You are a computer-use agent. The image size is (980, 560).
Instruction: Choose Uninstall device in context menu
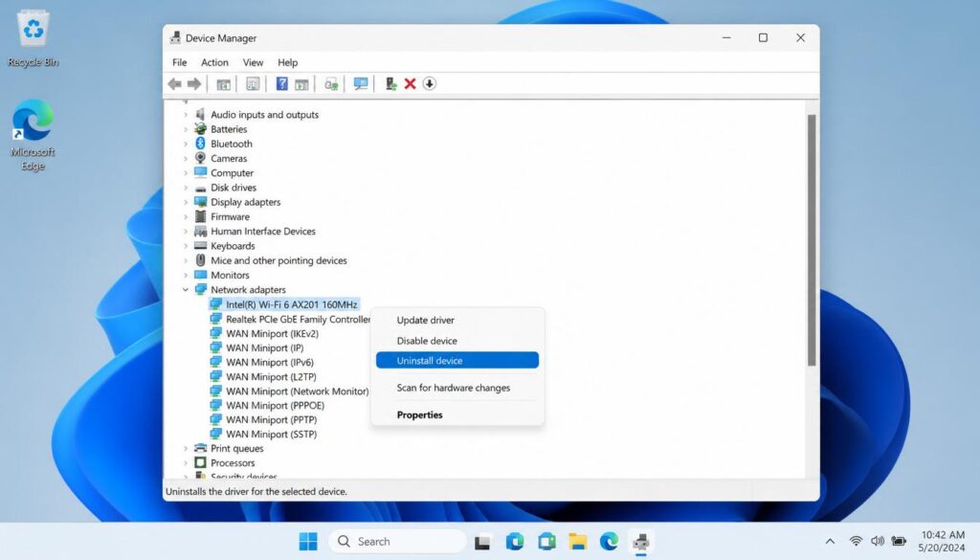coord(457,361)
